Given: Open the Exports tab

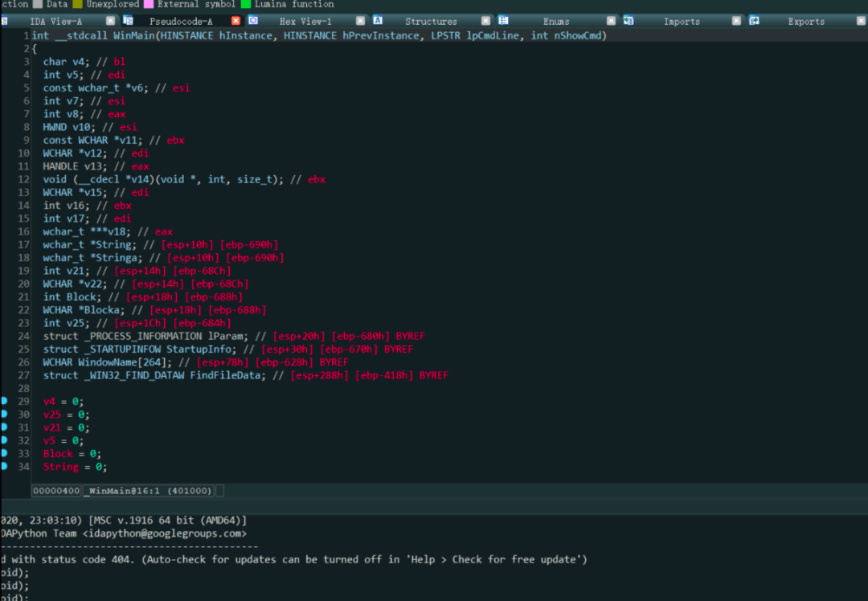Looking at the screenshot, I should point(806,21).
